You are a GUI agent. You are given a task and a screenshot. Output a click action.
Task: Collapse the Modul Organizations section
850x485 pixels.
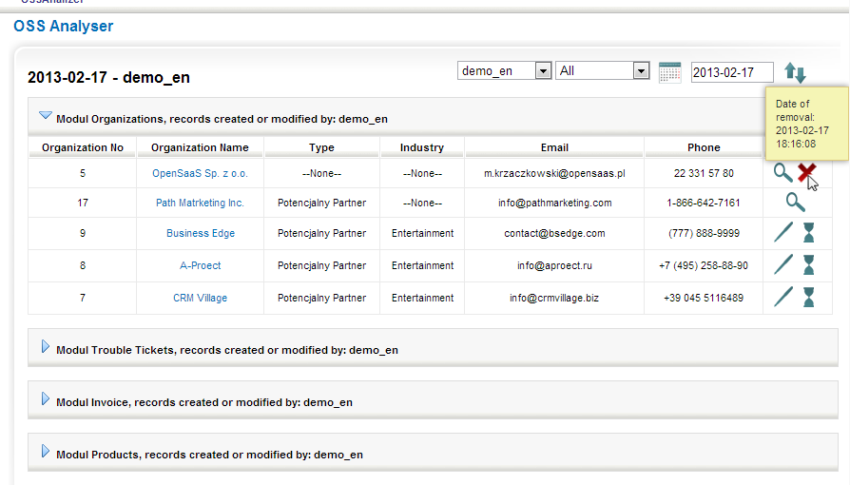click(x=46, y=115)
